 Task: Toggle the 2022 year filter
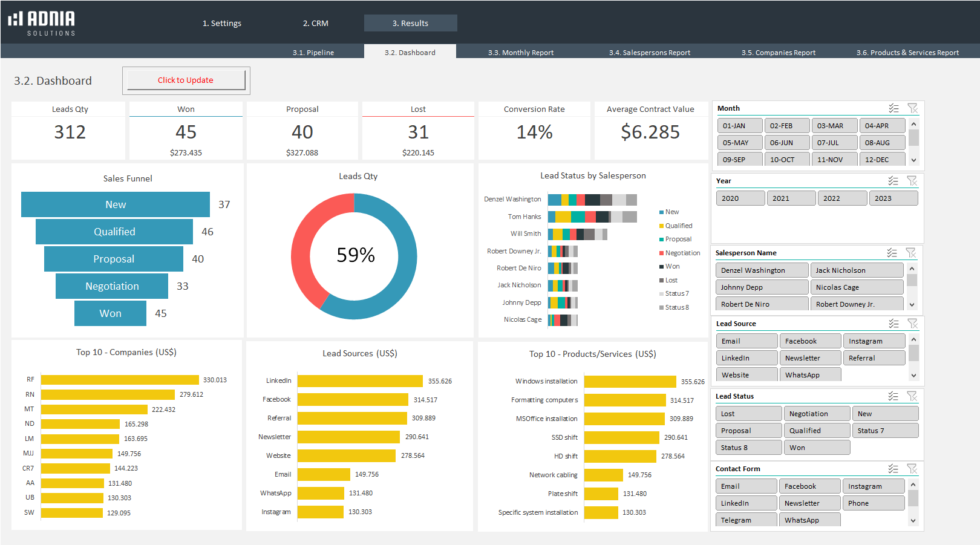(x=841, y=198)
